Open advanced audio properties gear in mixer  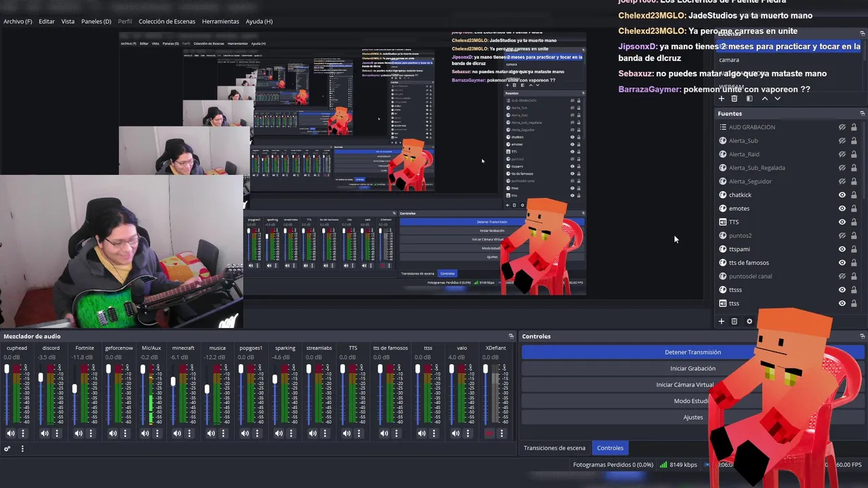[x=7, y=449]
